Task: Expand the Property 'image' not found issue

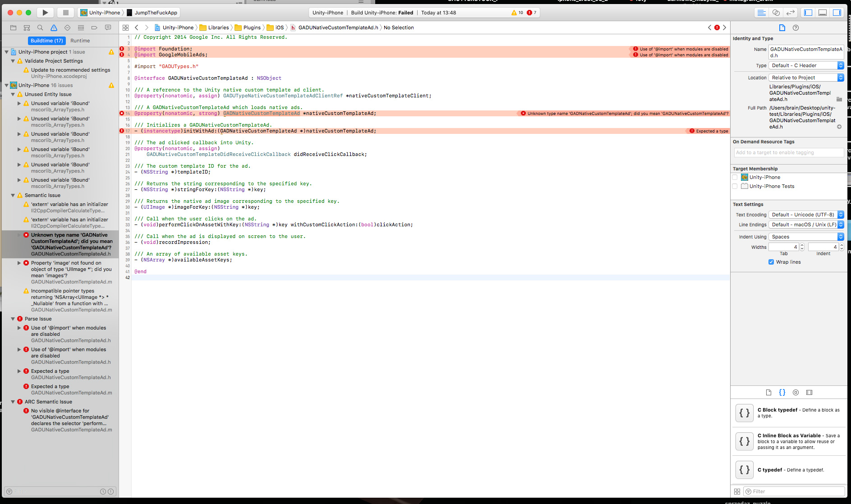Action: 19,263
